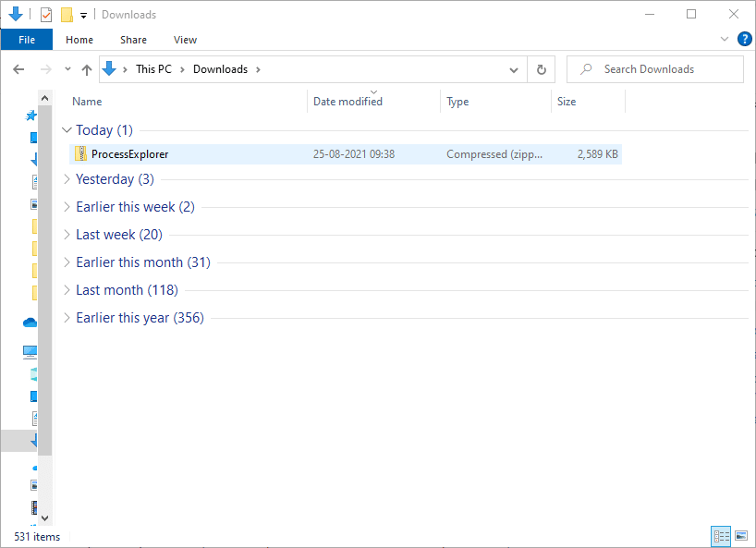Click the ProcessExplorer zip file icon

click(81, 154)
